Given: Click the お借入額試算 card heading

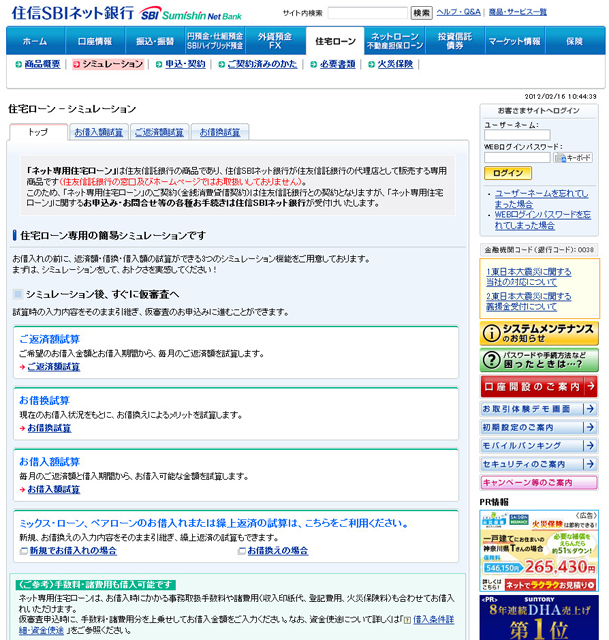Looking at the screenshot, I should (49, 462).
